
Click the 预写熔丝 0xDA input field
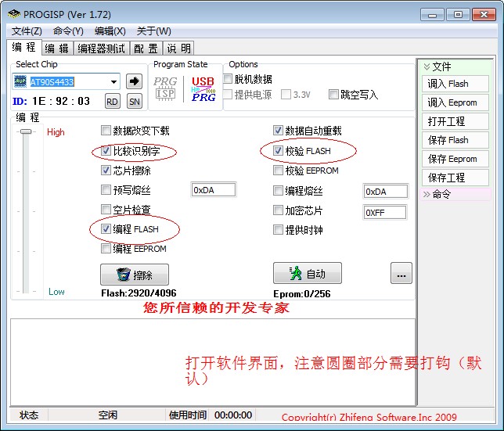[x=214, y=190]
